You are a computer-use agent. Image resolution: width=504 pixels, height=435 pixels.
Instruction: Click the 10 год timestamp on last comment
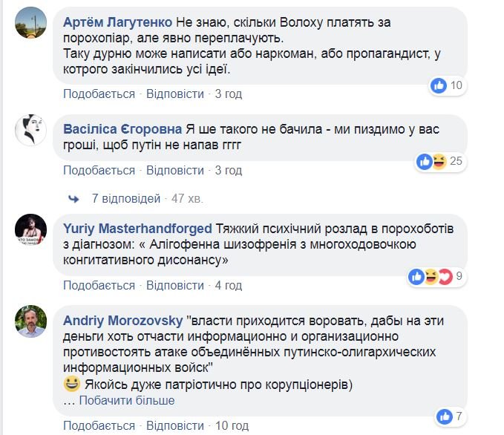[x=232, y=426]
